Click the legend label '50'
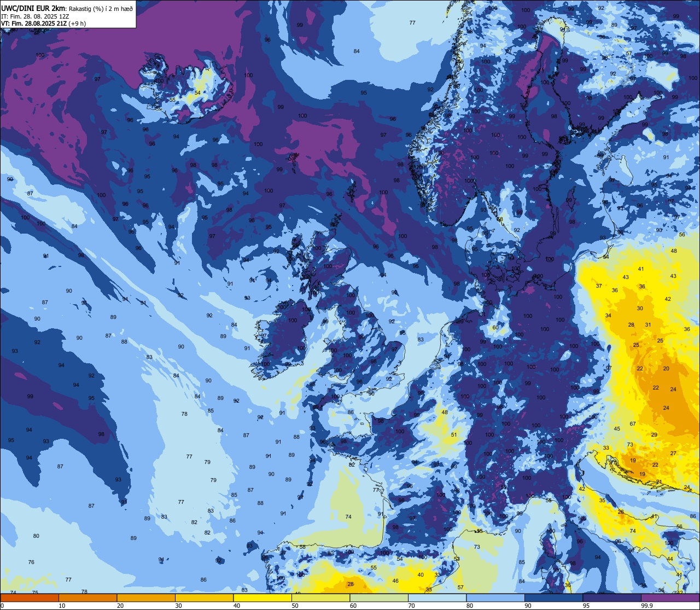Screen dimensions: 700x610 pyautogui.click(x=295, y=606)
